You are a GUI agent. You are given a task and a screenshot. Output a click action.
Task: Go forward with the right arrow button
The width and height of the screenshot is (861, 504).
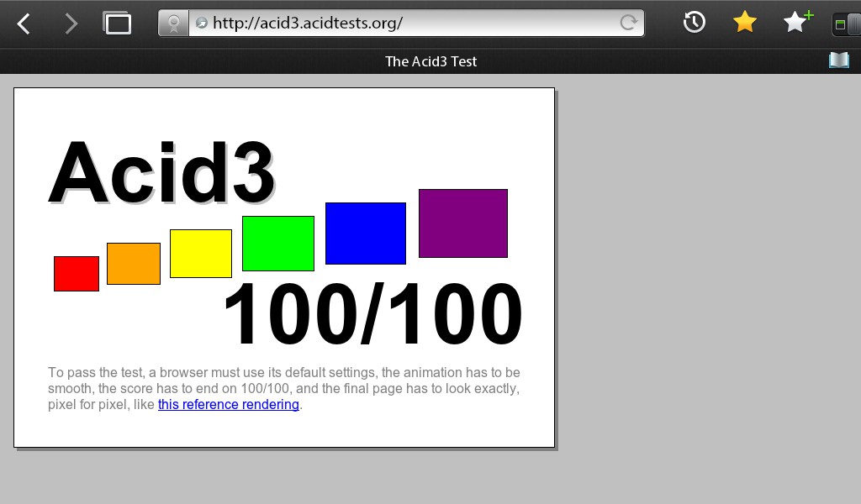tap(71, 24)
